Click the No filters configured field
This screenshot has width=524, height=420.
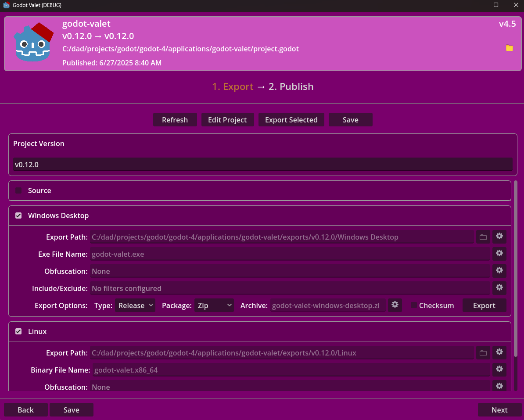tap(290, 288)
